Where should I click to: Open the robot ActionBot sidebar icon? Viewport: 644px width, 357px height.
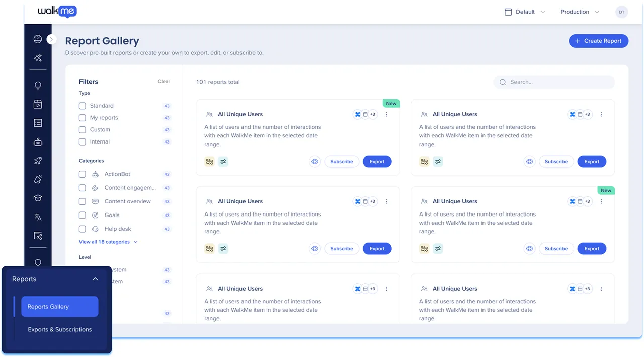click(x=38, y=142)
